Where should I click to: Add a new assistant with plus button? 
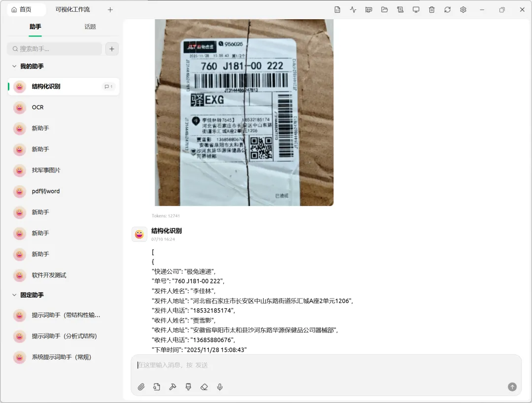[112, 49]
